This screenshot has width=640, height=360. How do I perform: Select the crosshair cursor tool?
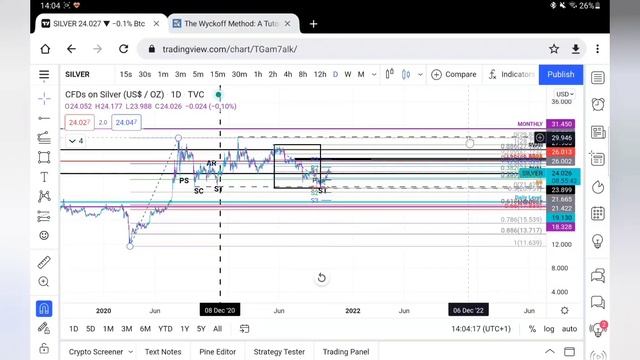tap(44, 98)
